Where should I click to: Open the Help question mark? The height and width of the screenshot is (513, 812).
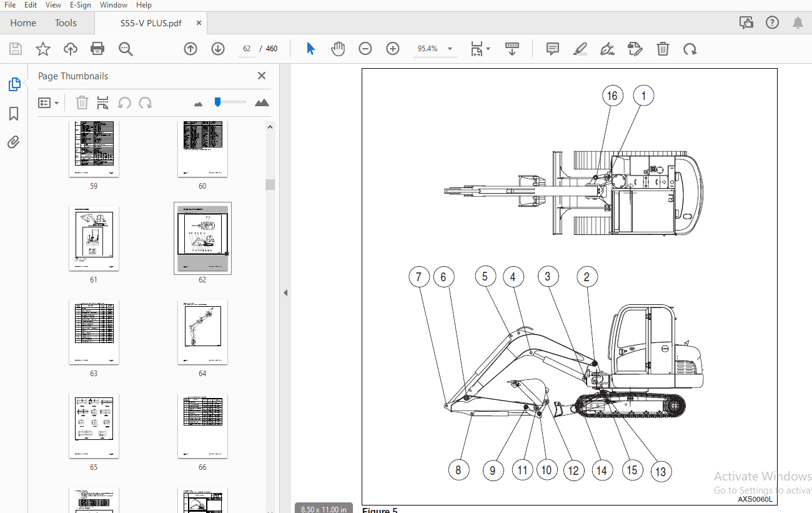772,23
